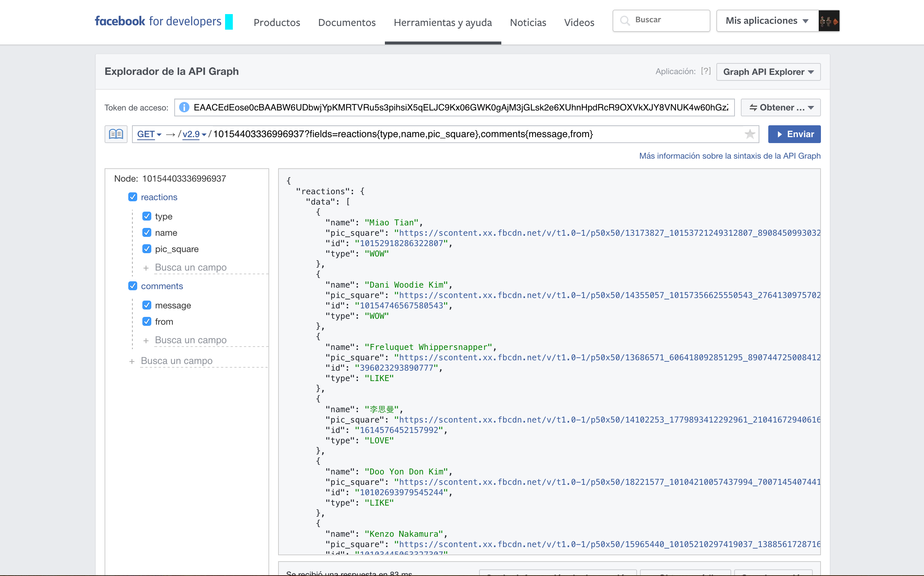Click the access token info icon

point(184,107)
